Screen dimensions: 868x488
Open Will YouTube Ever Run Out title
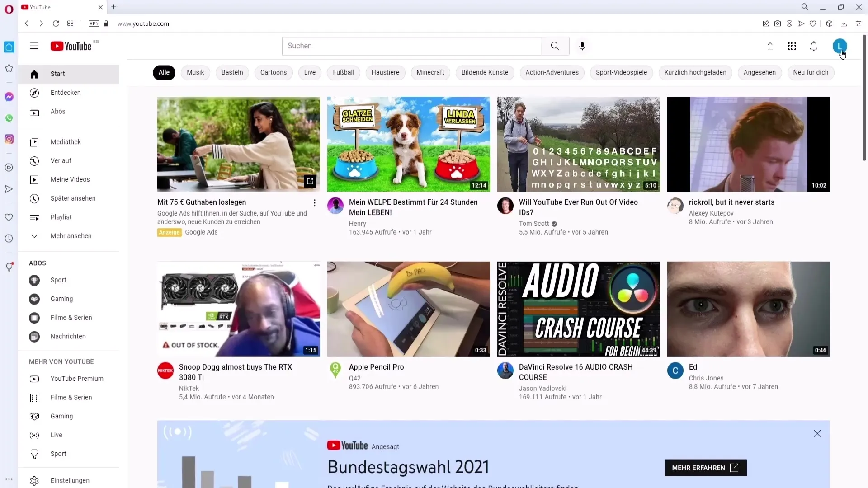(x=578, y=207)
